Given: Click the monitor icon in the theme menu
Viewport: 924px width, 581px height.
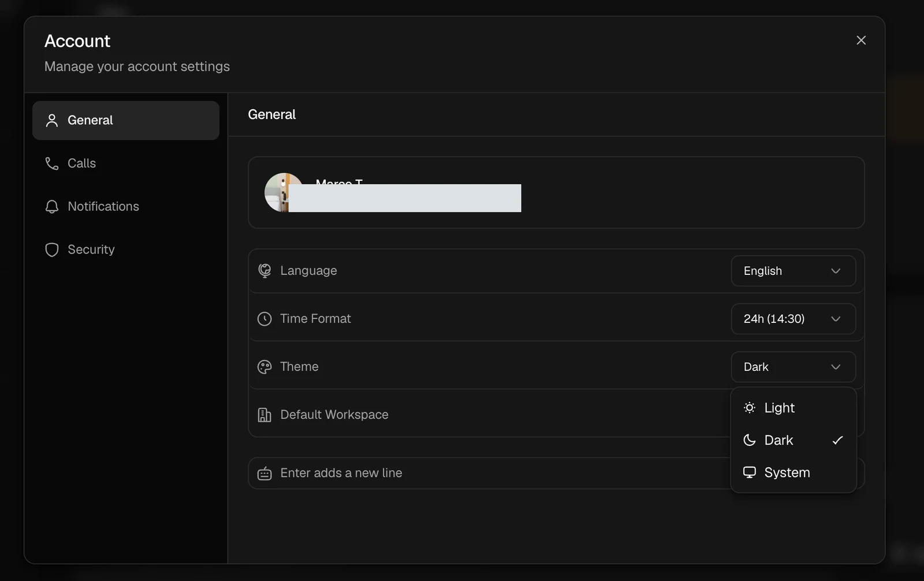Looking at the screenshot, I should (750, 472).
